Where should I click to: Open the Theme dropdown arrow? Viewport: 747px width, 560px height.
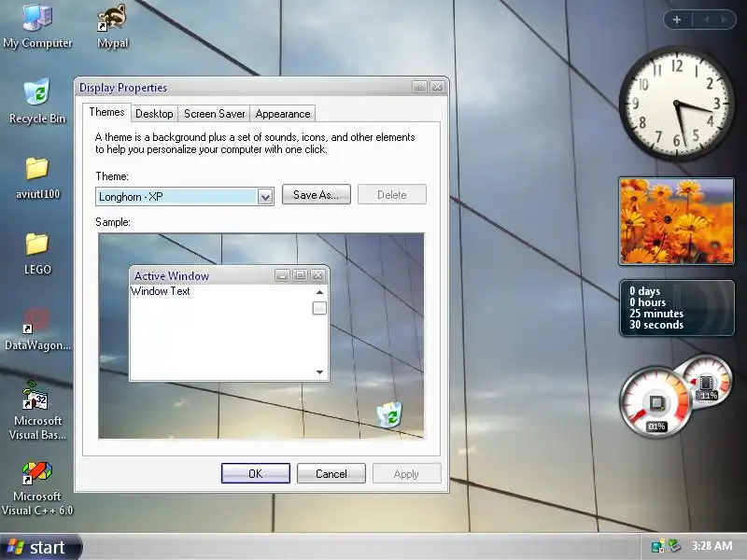click(265, 197)
